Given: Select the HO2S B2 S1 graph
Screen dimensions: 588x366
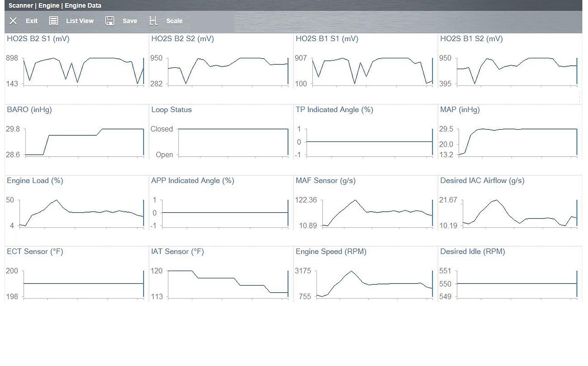Looking at the screenshot, I should (x=83, y=71).
